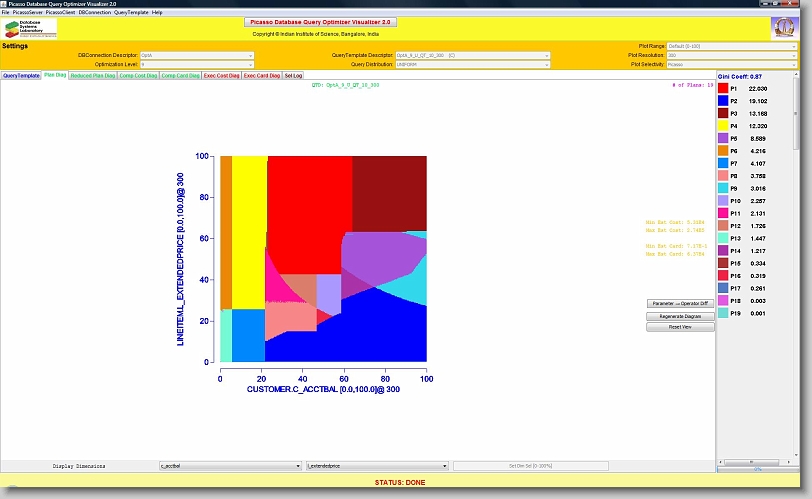Switch to the Reduced Plan Diag tab
The image size is (812, 499).
pyautogui.click(x=93, y=75)
